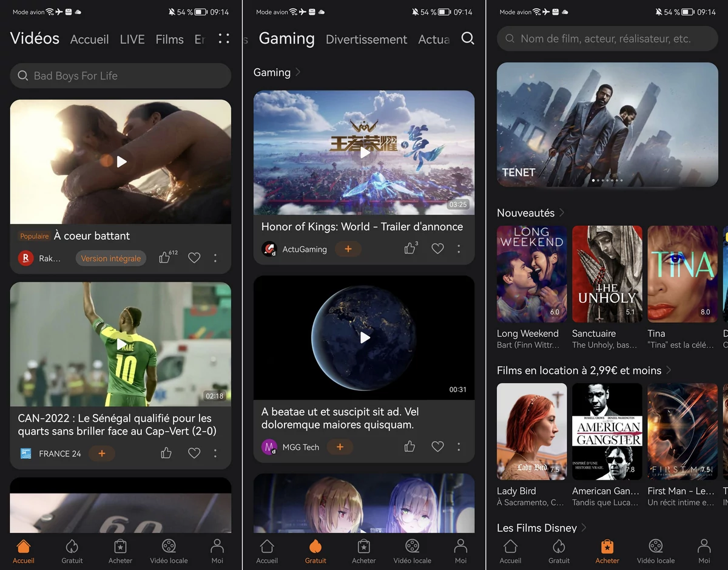Favorite À coeur battant with the heart

click(x=194, y=258)
